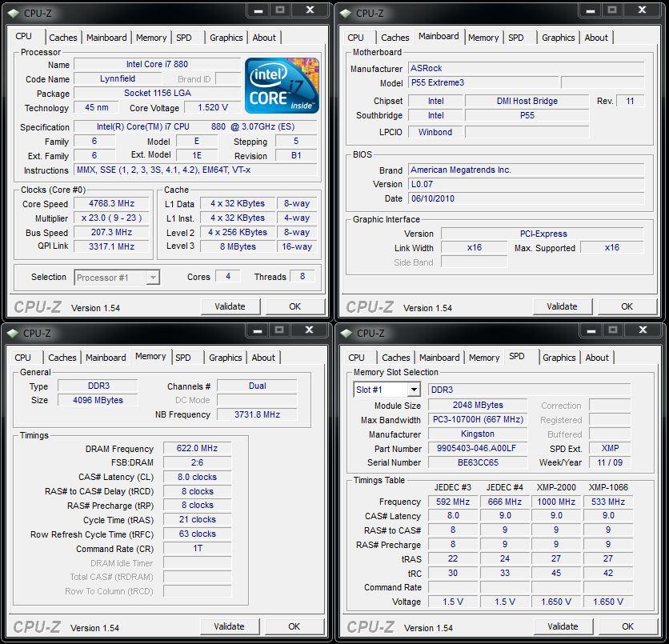Click memory size value 4096 MBytes
The width and height of the screenshot is (669, 644).
pyautogui.click(x=98, y=400)
